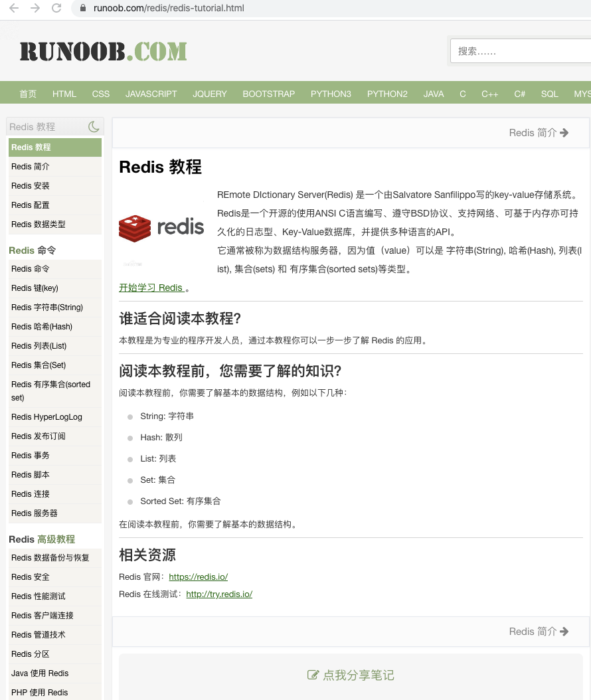This screenshot has height=700, width=591.
Task: Open CSS in the navigation bar
Action: 101,94
